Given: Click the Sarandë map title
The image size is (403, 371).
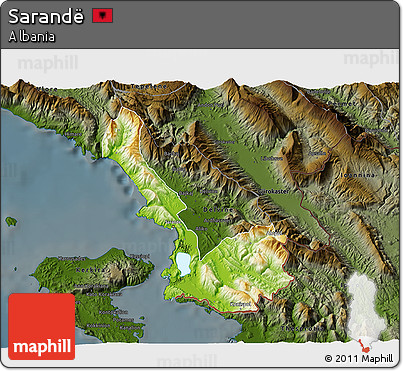Looking at the screenshot, I should pyautogui.click(x=46, y=16).
